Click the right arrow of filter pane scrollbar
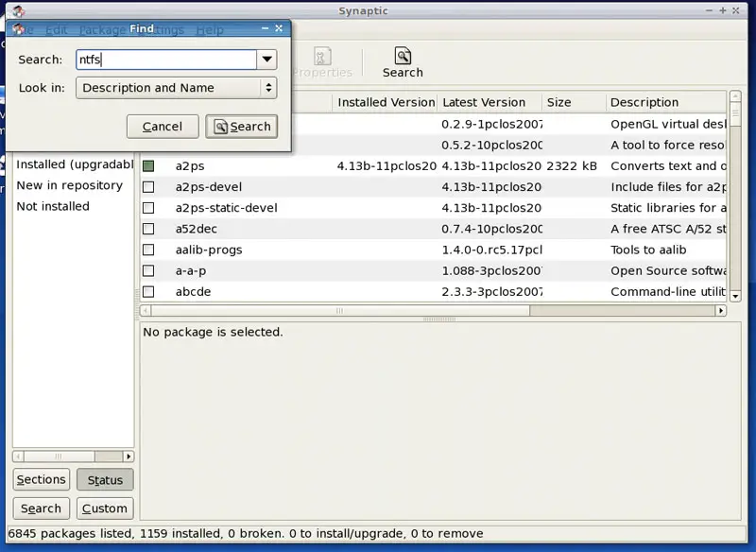Image resolution: width=756 pixels, height=552 pixels. 129,457
